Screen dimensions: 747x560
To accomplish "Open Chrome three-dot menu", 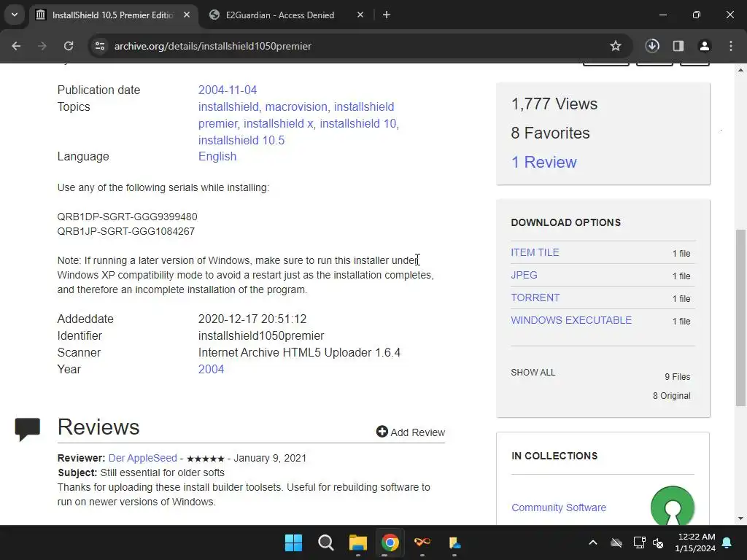I will pos(731,46).
